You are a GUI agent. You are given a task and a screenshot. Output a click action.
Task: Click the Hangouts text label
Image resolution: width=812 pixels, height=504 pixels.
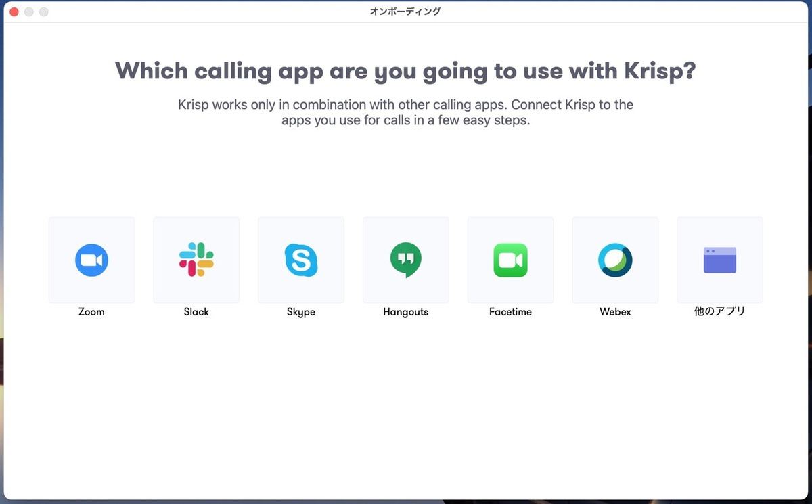point(405,312)
